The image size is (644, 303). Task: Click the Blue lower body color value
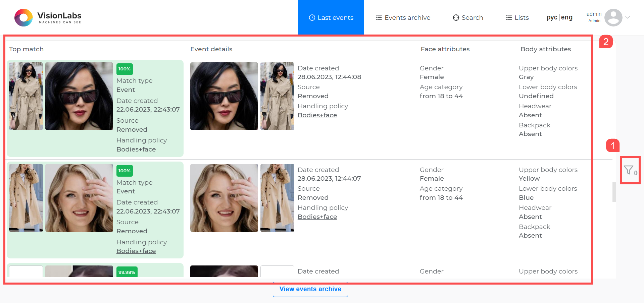[x=526, y=197]
